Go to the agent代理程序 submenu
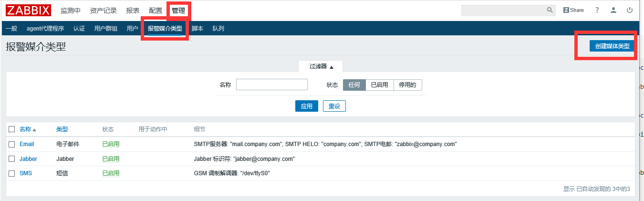 click(45, 29)
